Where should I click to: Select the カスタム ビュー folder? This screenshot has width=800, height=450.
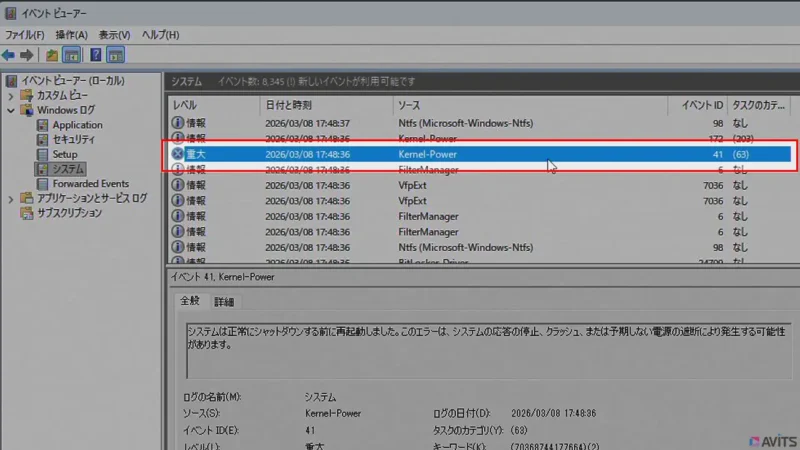coord(62,95)
